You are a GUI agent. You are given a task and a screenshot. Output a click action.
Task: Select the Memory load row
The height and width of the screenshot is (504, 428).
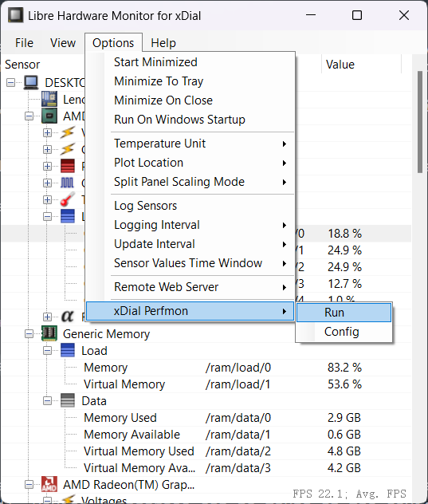(206, 368)
